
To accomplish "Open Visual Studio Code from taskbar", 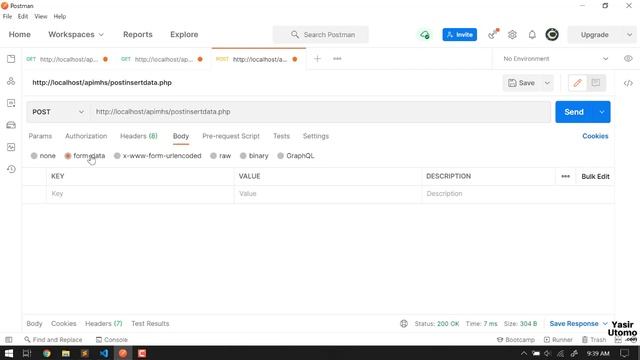I will pos(104,353).
